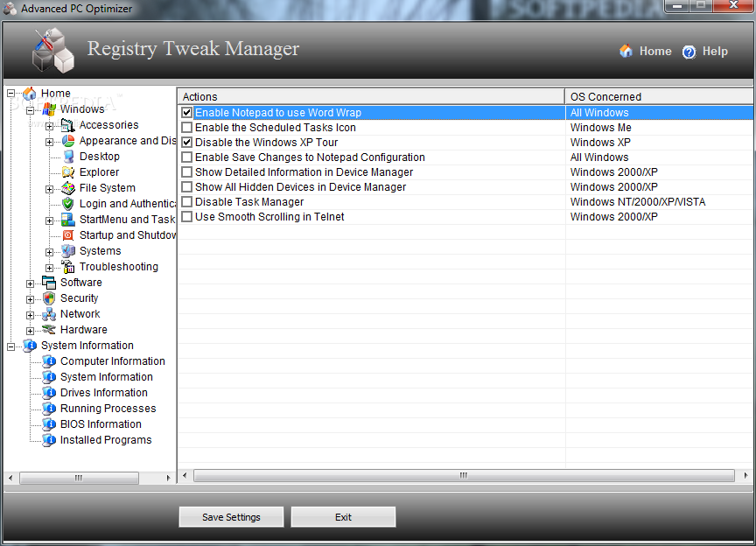Expand the Security node
This screenshot has width=756, height=546.
coord(30,299)
